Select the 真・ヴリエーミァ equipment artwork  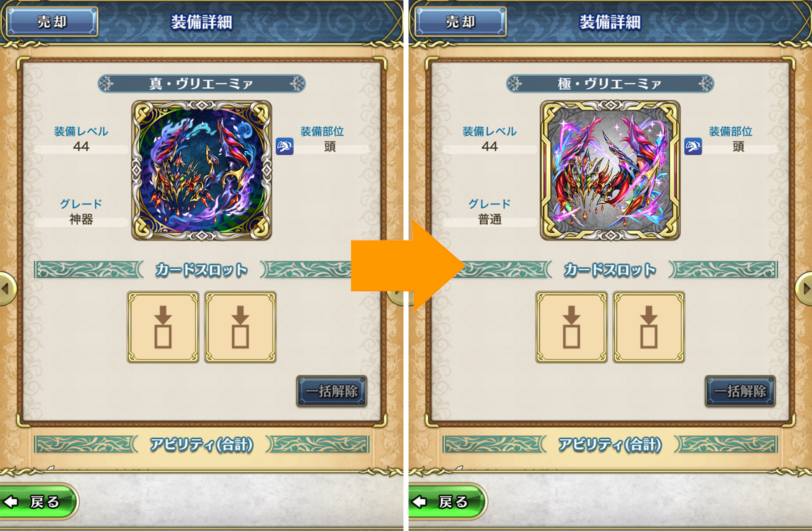click(202, 170)
